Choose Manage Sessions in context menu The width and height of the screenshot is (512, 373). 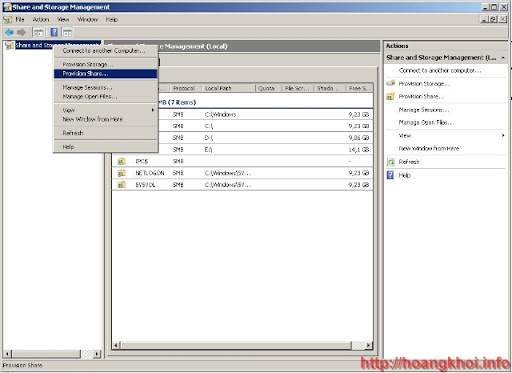tap(105, 88)
